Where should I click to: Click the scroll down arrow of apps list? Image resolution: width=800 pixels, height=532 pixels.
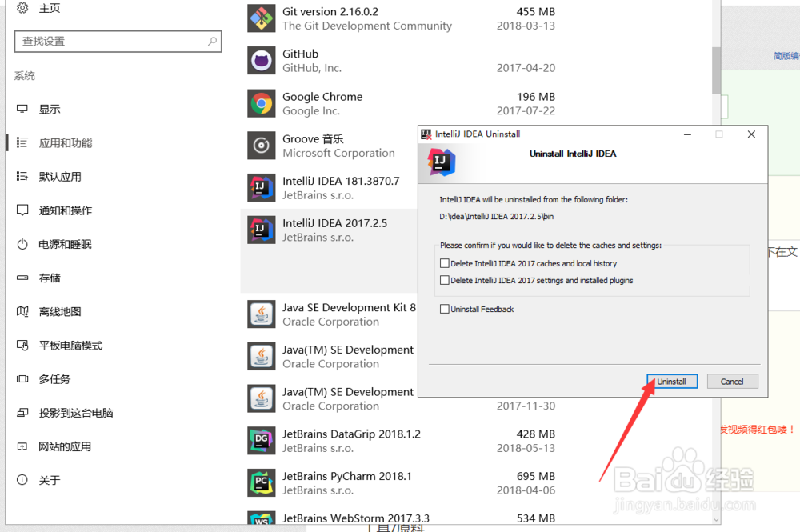pos(716,519)
